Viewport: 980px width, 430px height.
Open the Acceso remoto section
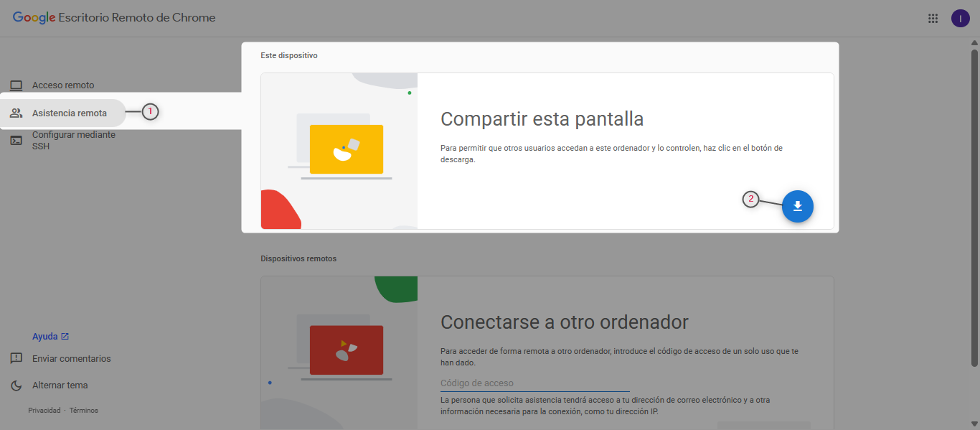point(63,85)
